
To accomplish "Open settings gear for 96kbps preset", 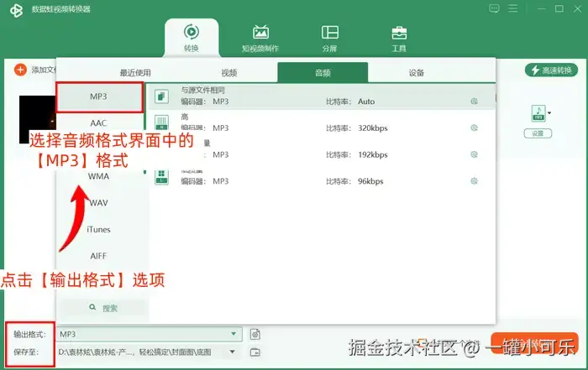I will pos(474,181).
